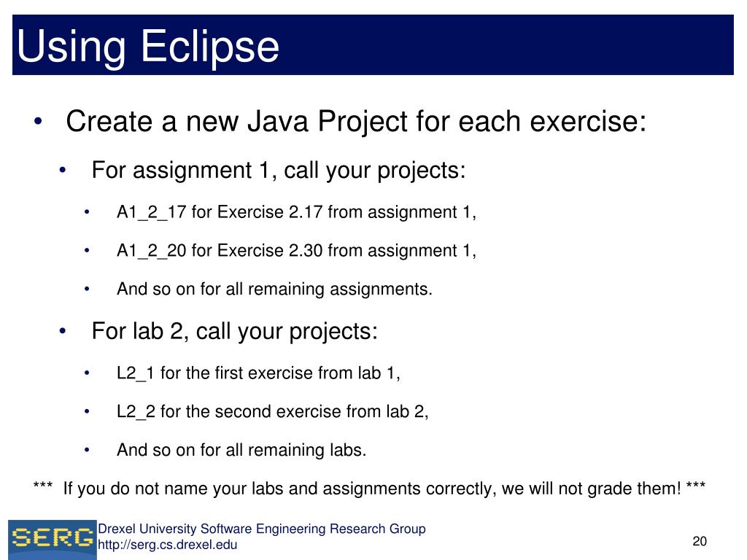Click the bullet before Create a new Java Project
Screen dimensions: 747x560
pos(38,122)
